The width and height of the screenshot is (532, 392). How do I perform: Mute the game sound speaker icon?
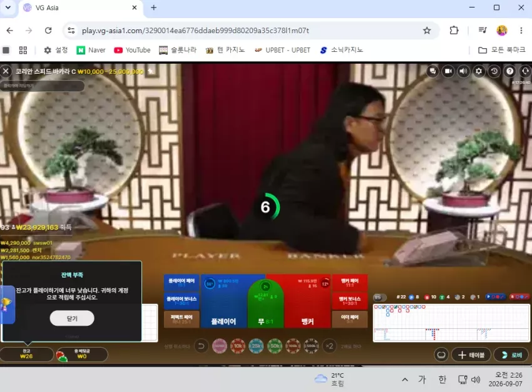pyautogui.click(x=463, y=71)
